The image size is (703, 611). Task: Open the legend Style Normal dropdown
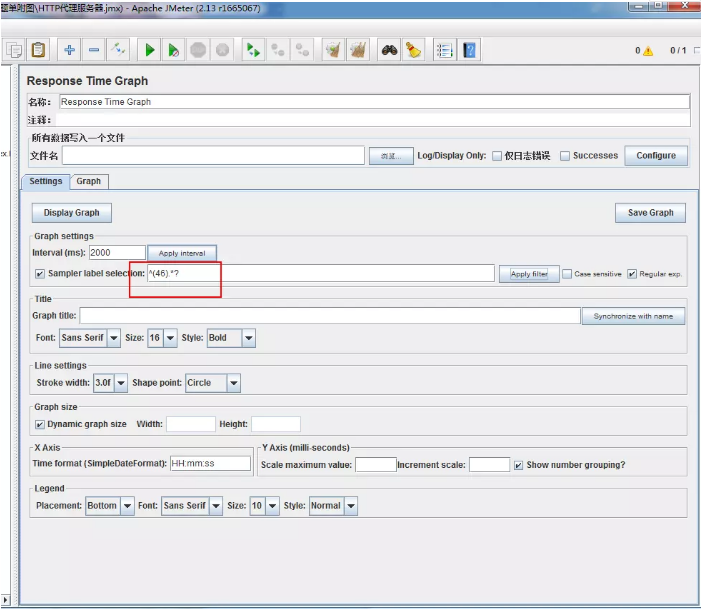tap(333, 506)
